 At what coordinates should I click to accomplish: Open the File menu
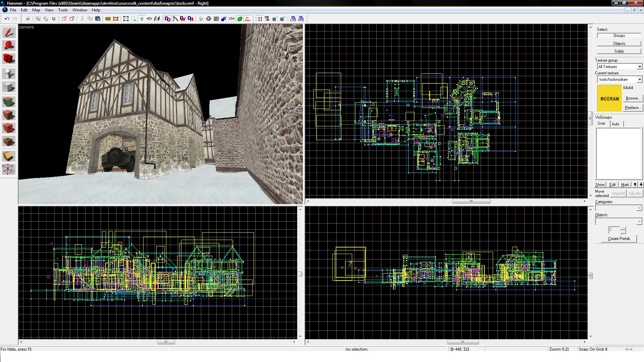click(x=13, y=10)
